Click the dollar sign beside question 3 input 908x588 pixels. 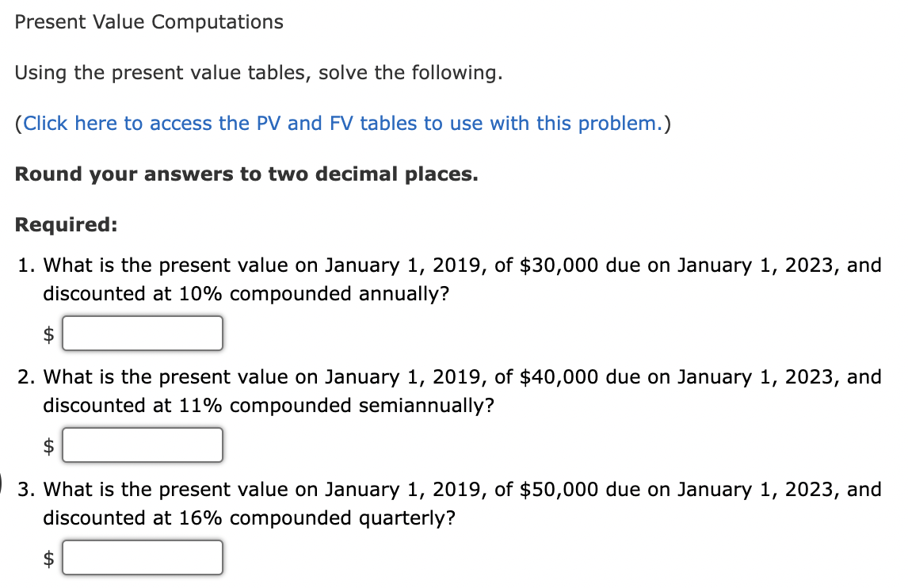(x=50, y=557)
